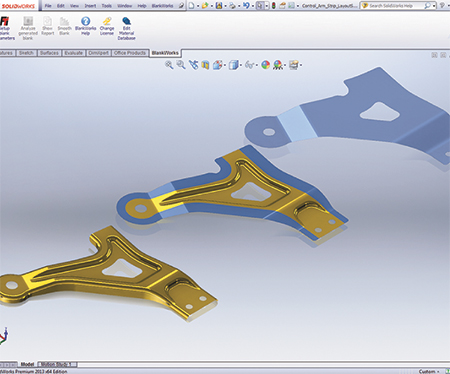Expand New document dropdown arrow
The image size is (450, 374).
click(198, 6)
